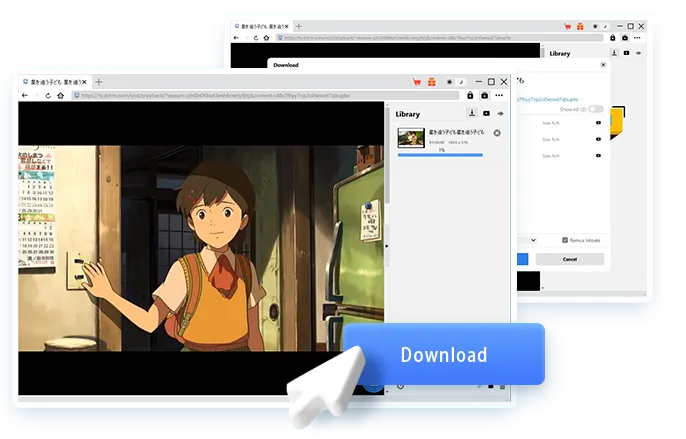This screenshot has height=439, width=686.
Task: Reload the page in rear window
Action: click(x=256, y=38)
